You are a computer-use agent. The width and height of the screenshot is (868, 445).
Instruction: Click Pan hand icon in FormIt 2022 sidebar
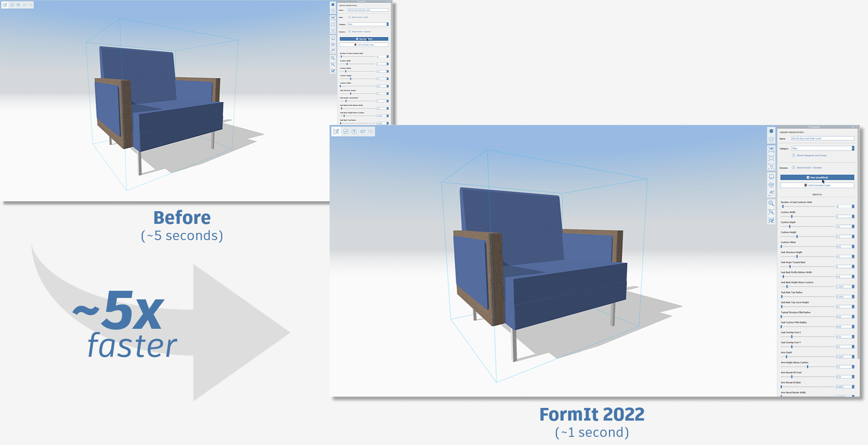pyautogui.click(x=771, y=194)
